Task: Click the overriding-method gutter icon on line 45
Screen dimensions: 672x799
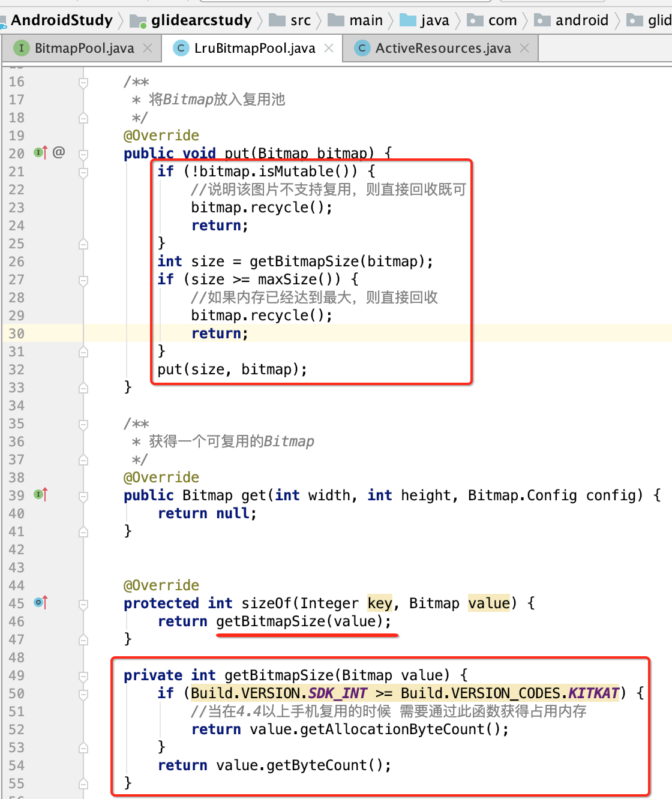Action: coord(37,603)
